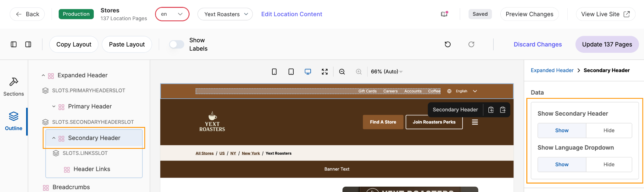
Task: Open the Yext Roasters entity dropdown
Action: pos(225,14)
